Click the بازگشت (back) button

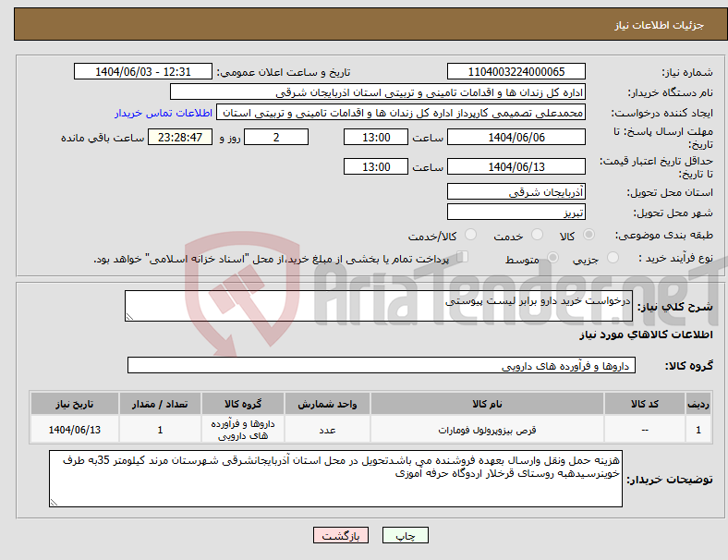tap(340, 535)
